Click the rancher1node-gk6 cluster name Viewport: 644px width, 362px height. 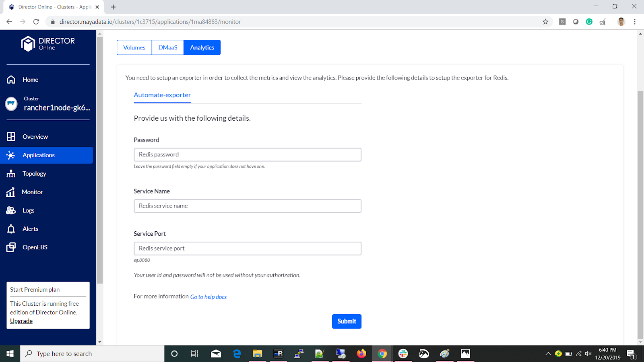pos(57,108)
